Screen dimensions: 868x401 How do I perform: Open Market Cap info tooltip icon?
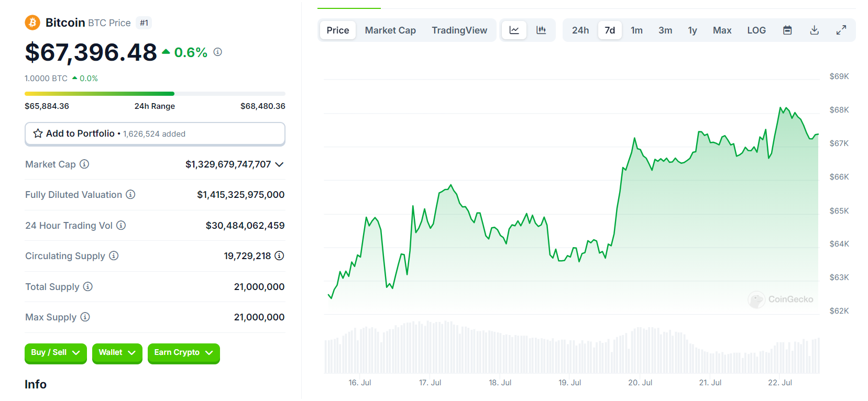point(84,164)
